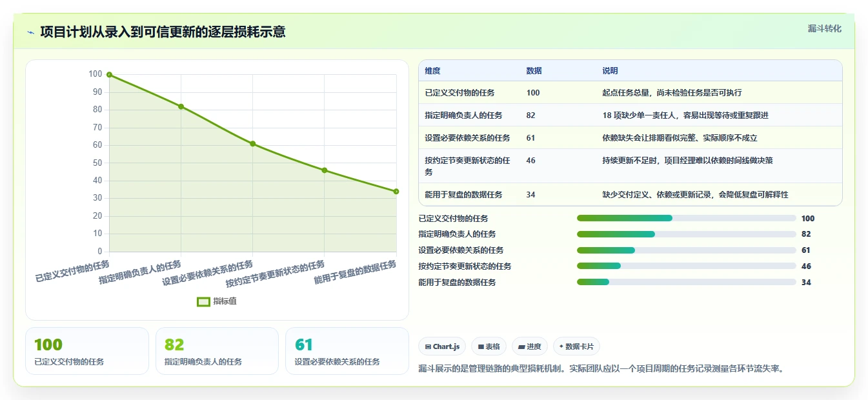Click table cell 设置必要依赖关系的任务 in 维度 column
The width and height of the screenshot is (868, 400).
[x=467, y=138]
